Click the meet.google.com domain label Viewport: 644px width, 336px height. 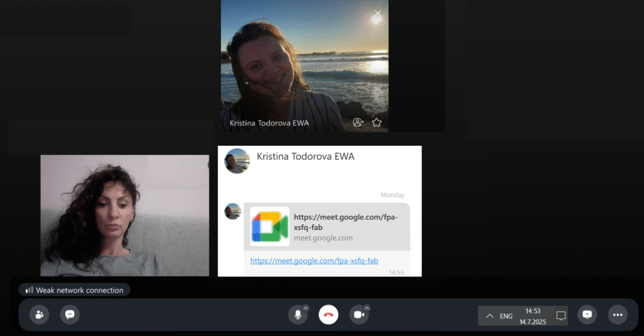323,238
